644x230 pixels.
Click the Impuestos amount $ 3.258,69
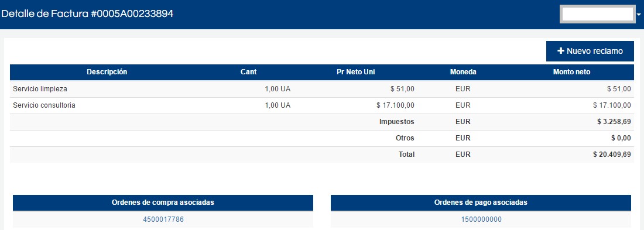point(614,122)
